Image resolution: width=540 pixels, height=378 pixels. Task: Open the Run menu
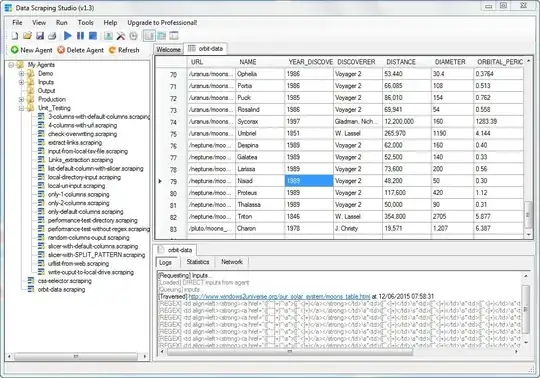(x=62, y=23)
